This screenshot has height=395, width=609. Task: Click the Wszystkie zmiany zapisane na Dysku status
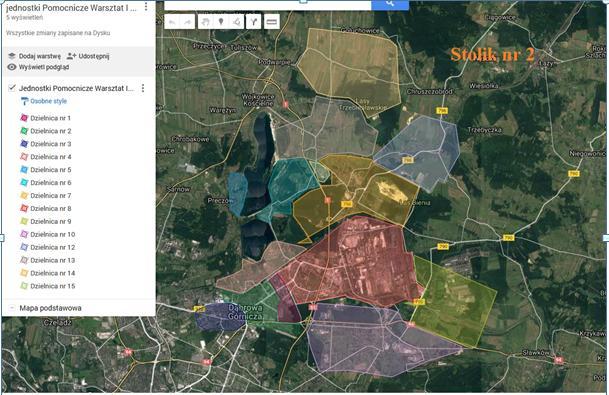pos(58,33)
